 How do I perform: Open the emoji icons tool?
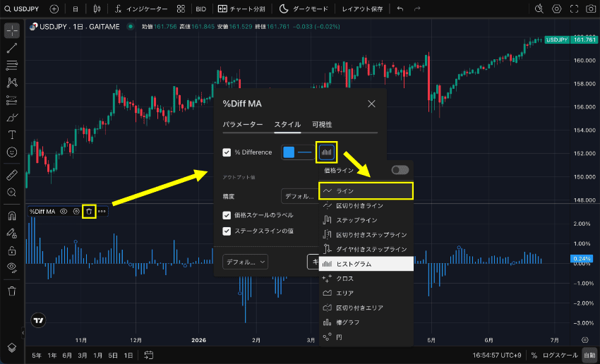tap(12, 152)
